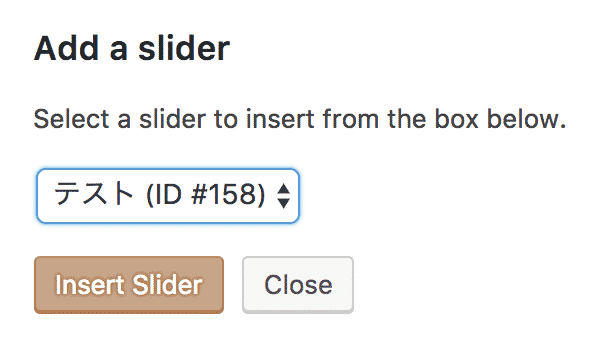Expand the combo box showing ID #158

point(168,196)
